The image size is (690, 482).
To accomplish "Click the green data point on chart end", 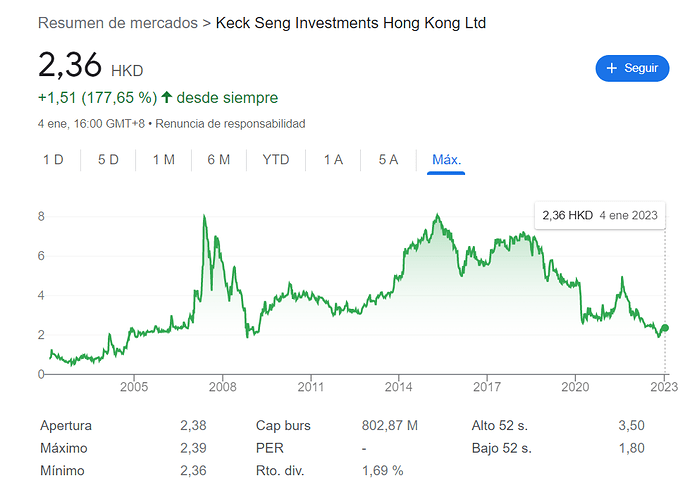I will pos(665,328).
